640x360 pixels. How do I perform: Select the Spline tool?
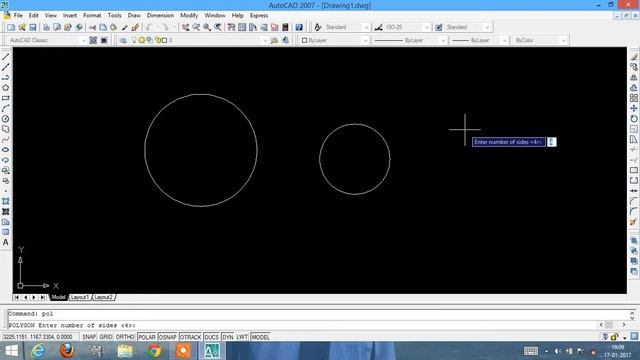[x=6, y=140]
